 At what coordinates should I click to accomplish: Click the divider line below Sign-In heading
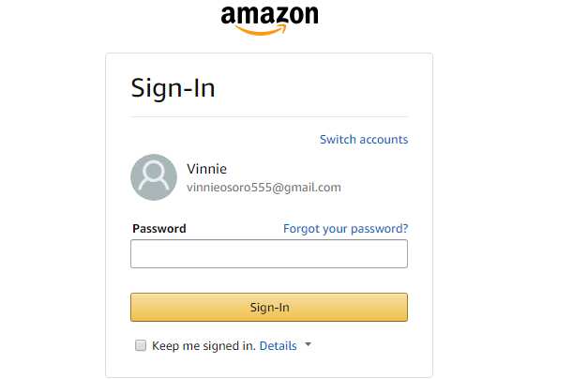pyautogui.click(x=269, y=117)
